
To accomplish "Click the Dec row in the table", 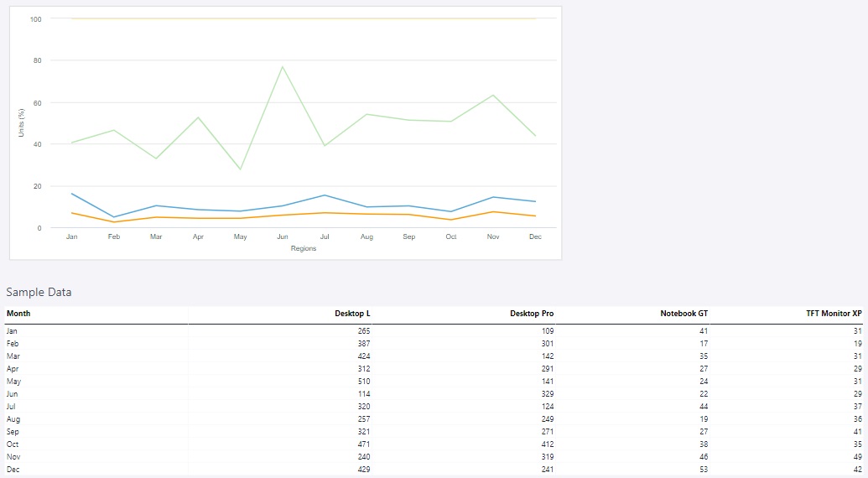I will [13, 470].
